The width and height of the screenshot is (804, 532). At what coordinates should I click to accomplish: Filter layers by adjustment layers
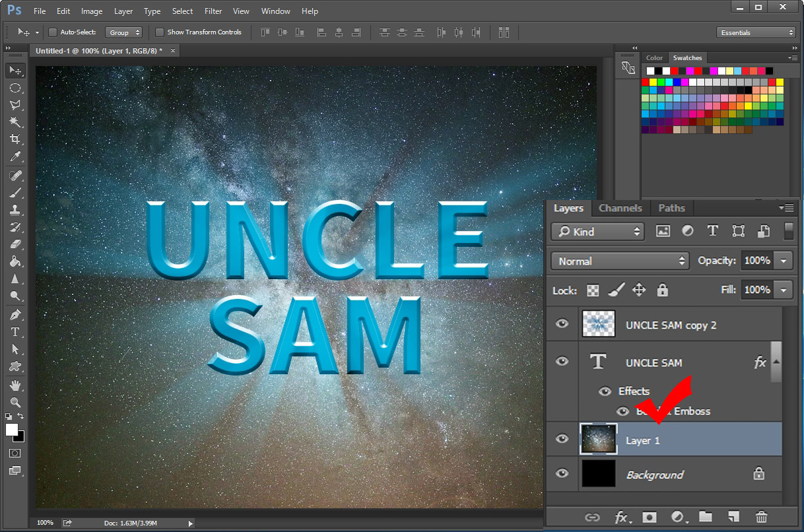tap(688, 231)
